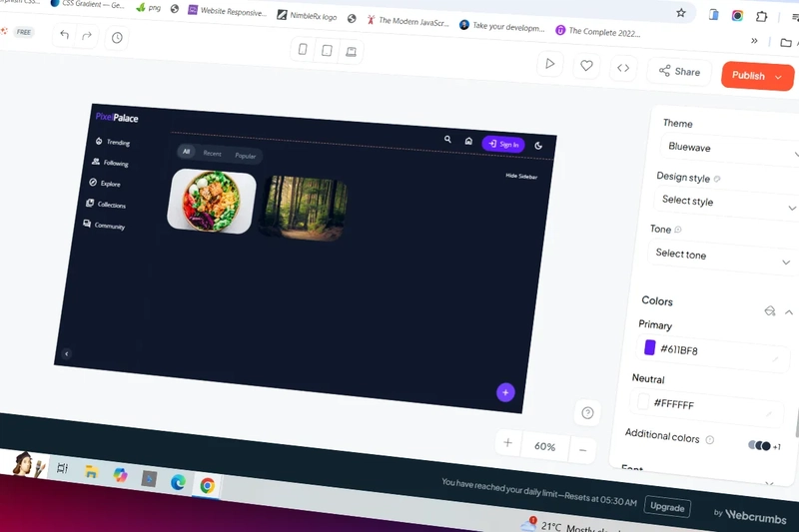
Task: Undo the last change
Action: pos(65,35)
